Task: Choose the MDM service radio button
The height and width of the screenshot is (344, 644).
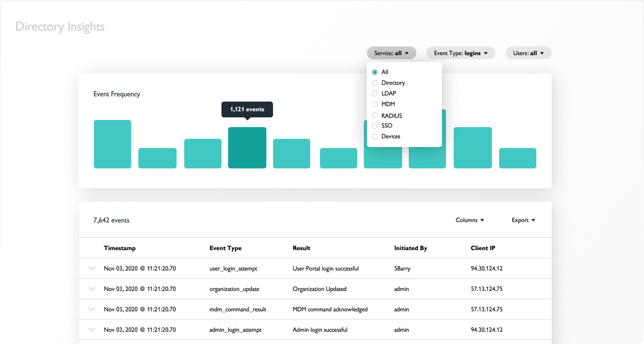Action: (375, 105)
